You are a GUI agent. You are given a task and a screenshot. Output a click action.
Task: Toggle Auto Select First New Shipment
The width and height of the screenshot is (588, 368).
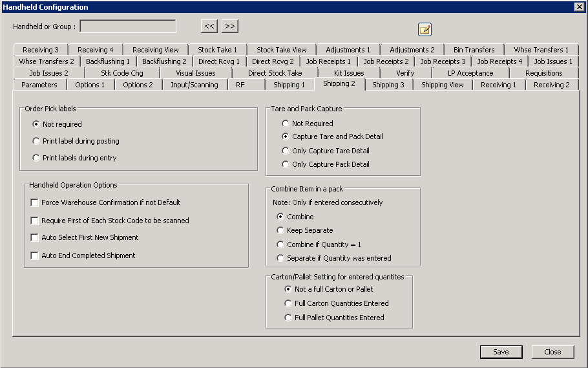pyautogui.click(x=35, y=237)
